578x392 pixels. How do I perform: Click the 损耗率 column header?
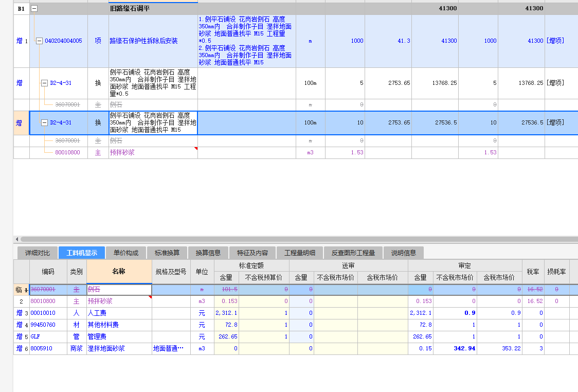(x=556, y=272)
